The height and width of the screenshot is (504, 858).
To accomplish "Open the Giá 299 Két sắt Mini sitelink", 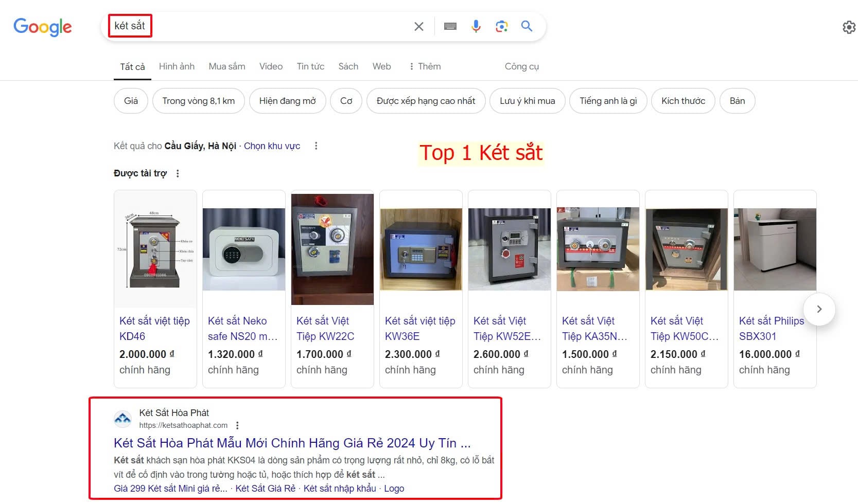I will (170, 489).
